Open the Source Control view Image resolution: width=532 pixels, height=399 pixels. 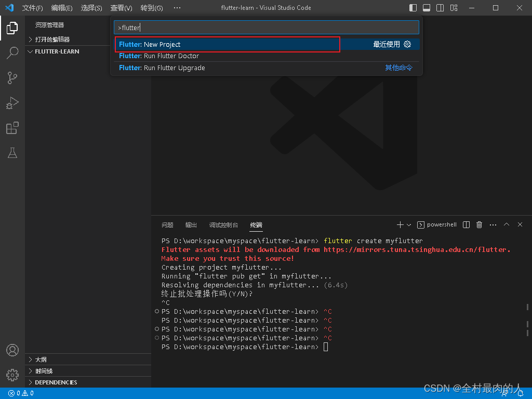click(x=12, y=78)
